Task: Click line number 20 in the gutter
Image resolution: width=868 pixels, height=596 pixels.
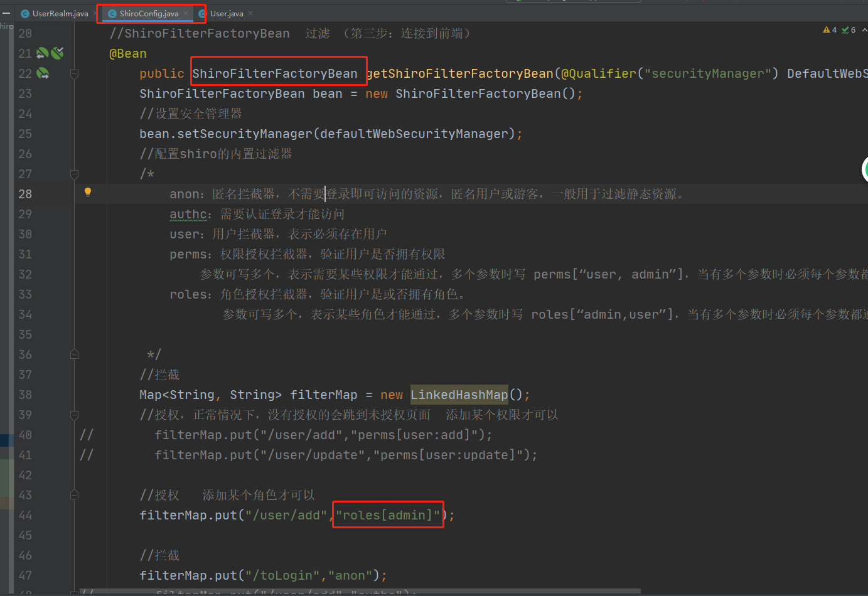Action: click(x=25, y=33)
